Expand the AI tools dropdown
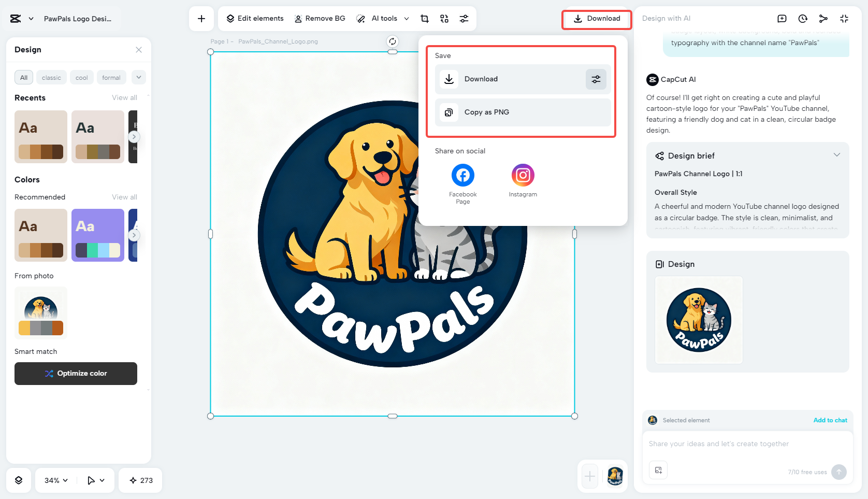Screen dimensions: 868x499 pos(407,18)
